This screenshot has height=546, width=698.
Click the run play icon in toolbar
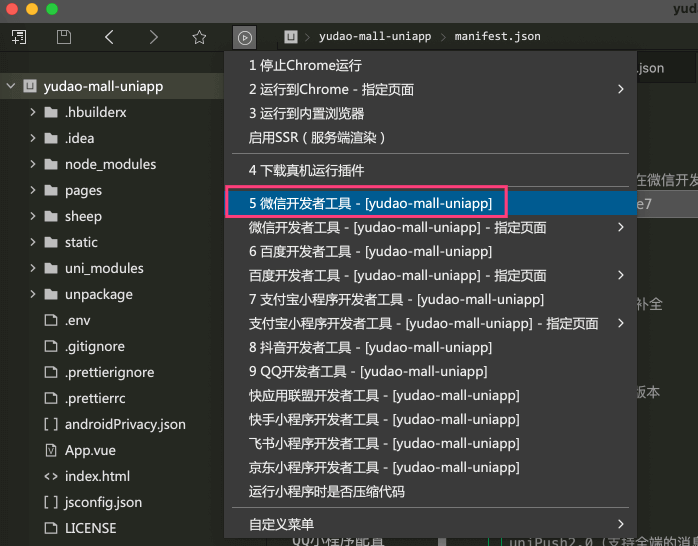click(245, 37)
